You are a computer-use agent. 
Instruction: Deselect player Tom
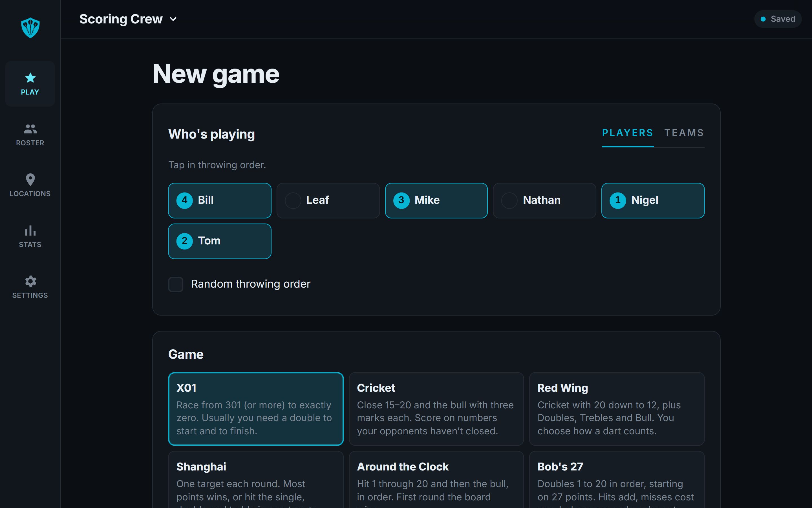[x=219, y=241]
